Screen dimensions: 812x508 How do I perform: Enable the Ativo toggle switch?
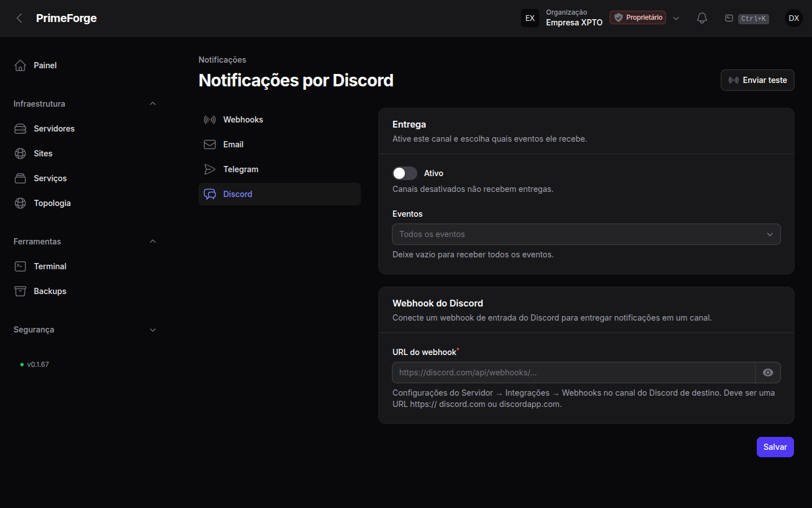[x=405, y=173]
